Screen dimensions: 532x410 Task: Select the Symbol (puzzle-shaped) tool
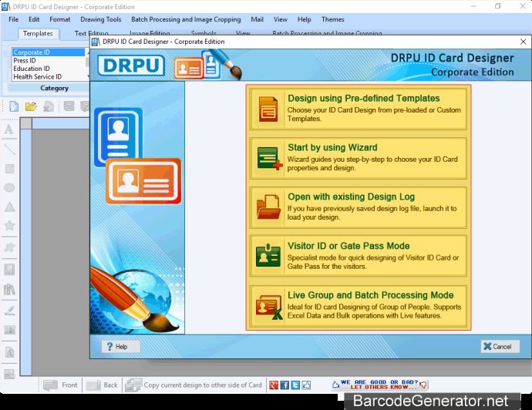point(9,247)
